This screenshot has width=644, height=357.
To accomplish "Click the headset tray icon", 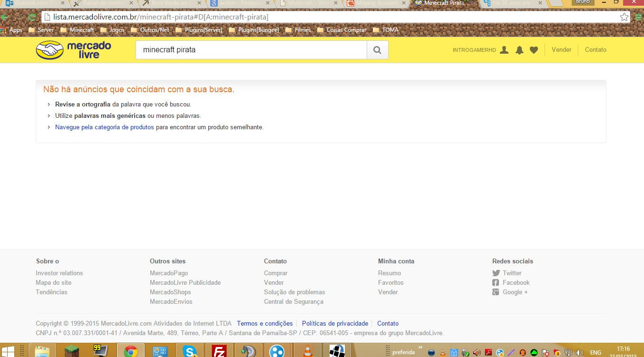I will (523, 353).
